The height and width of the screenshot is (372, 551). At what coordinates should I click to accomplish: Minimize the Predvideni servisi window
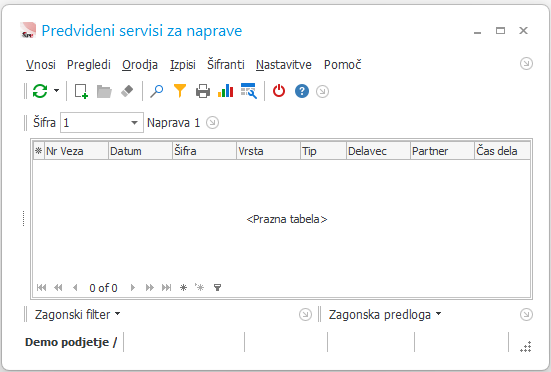coord(477,32)
